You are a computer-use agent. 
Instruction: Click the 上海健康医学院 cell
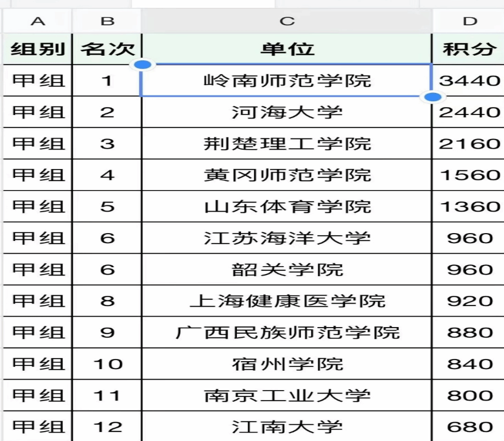pos(287,301)
